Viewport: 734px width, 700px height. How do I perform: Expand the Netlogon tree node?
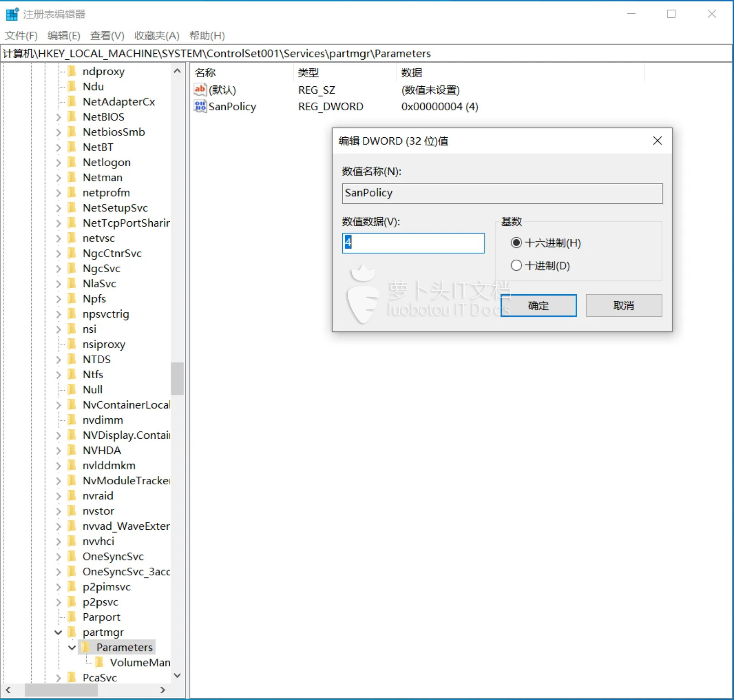pyautogui.click(x=58, y=162)
